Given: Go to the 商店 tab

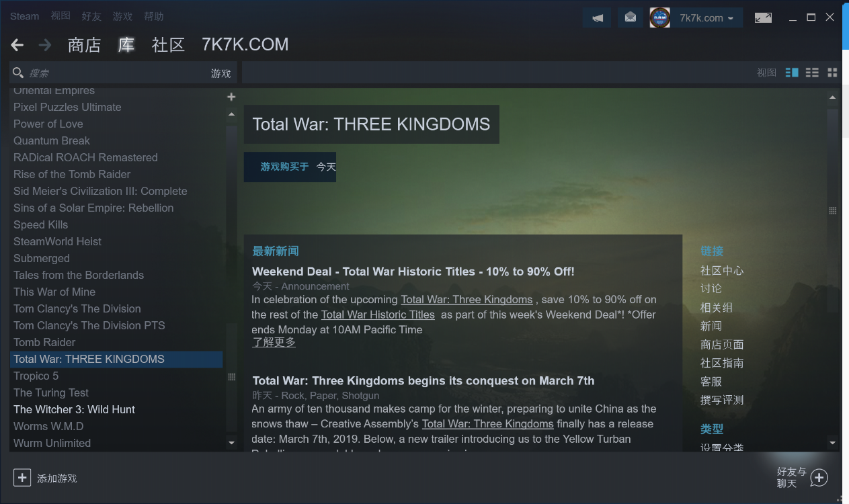Looking at the screenshot, I should click(84, 45).
